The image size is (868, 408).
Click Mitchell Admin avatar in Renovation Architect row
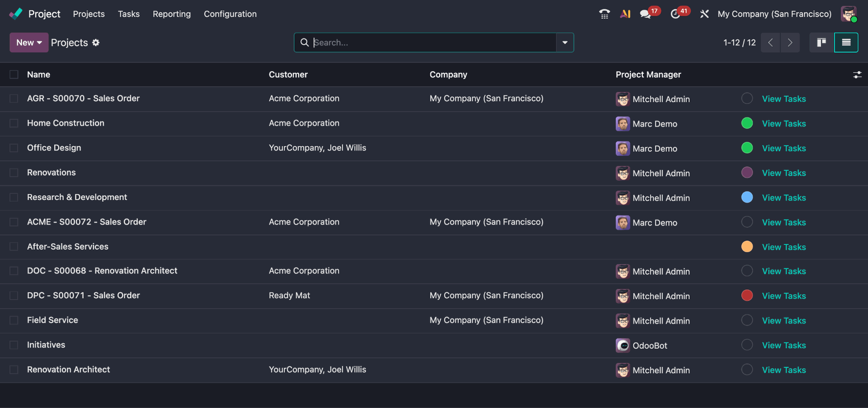pos(623,370)
